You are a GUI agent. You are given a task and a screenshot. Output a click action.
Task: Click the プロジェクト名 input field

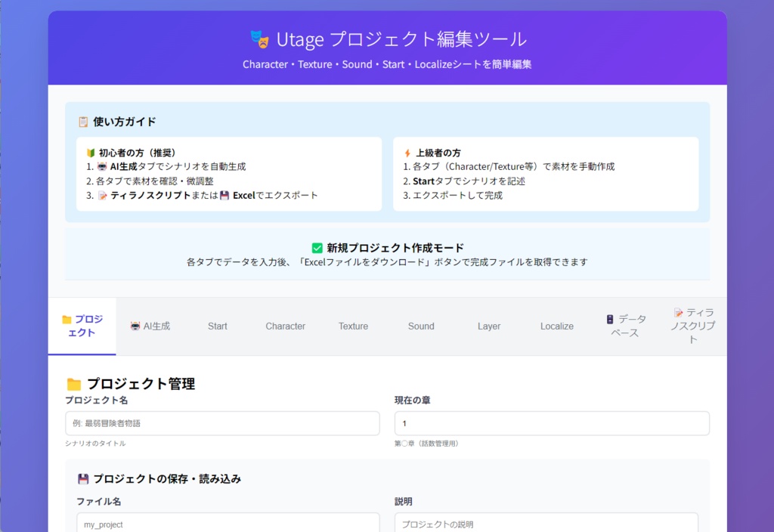point(221,423)
